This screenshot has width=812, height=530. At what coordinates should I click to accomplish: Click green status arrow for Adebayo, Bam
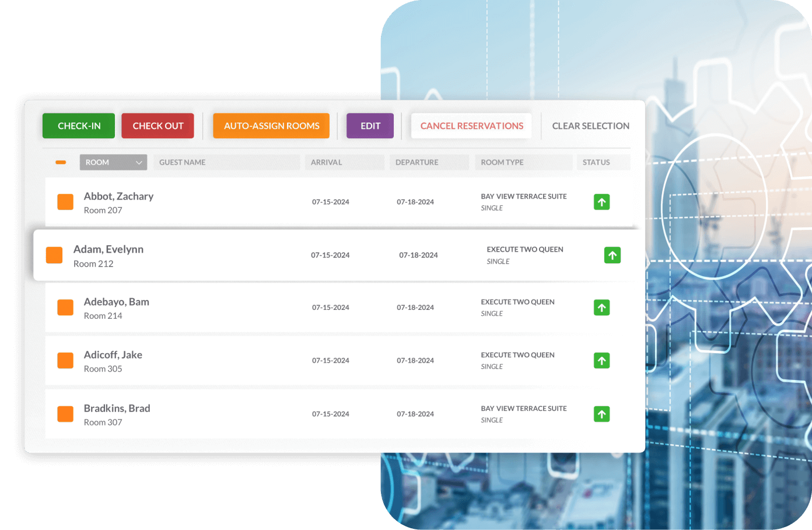[x=601, y=308]
